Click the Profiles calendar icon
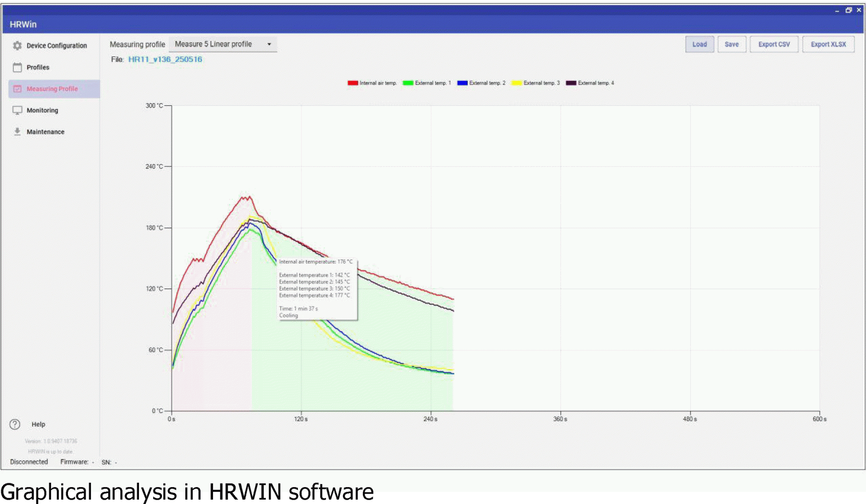The height and width of the screenshot is (504, 866). coord(17,67)
